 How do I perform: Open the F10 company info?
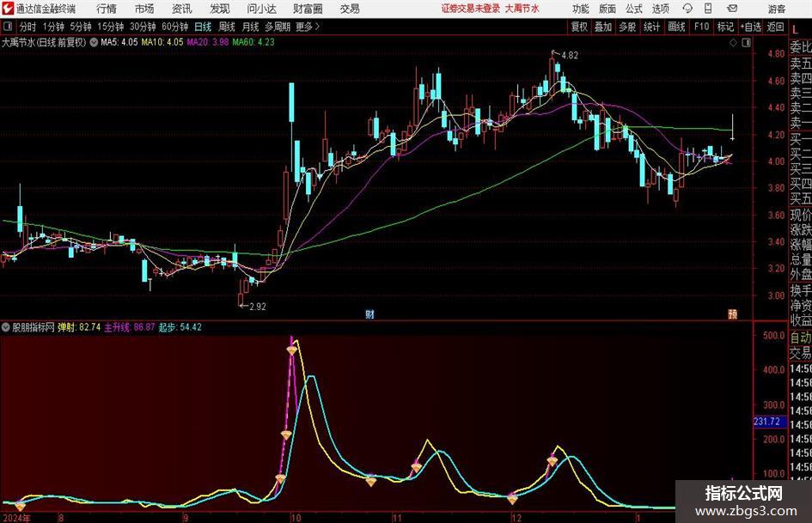click(701, 27)
